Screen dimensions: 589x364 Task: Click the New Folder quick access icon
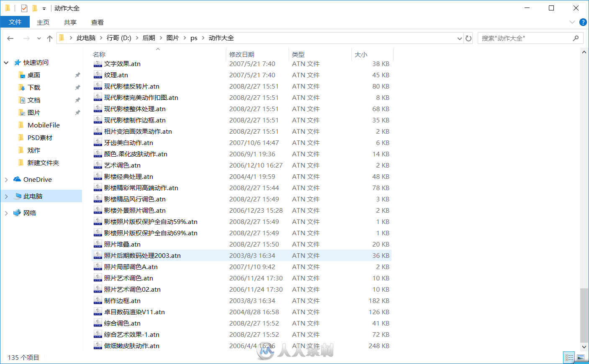pos(35,8)
